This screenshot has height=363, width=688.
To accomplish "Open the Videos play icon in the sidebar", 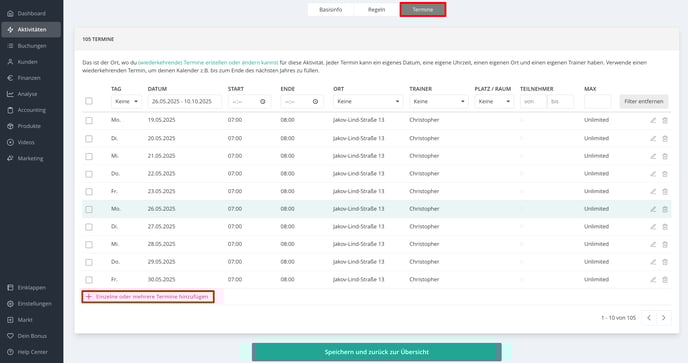I will point(10,142).
